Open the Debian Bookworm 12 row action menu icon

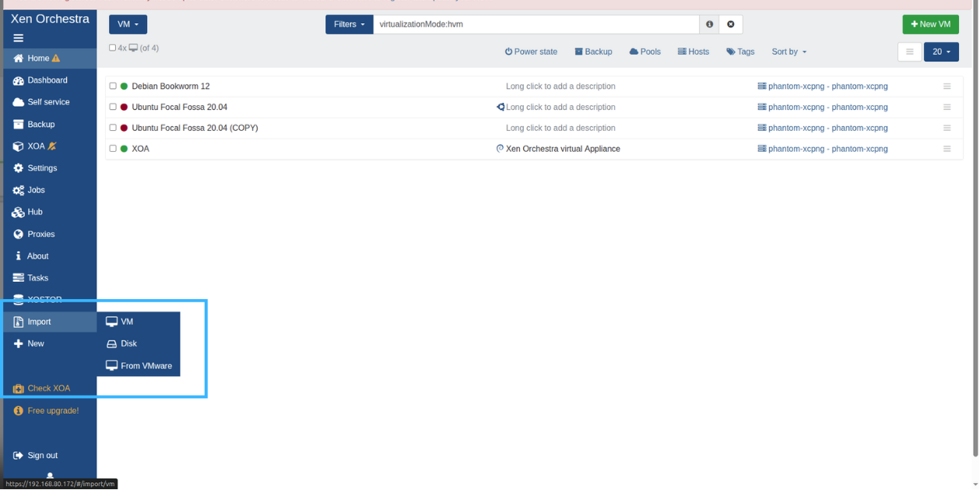947,86
